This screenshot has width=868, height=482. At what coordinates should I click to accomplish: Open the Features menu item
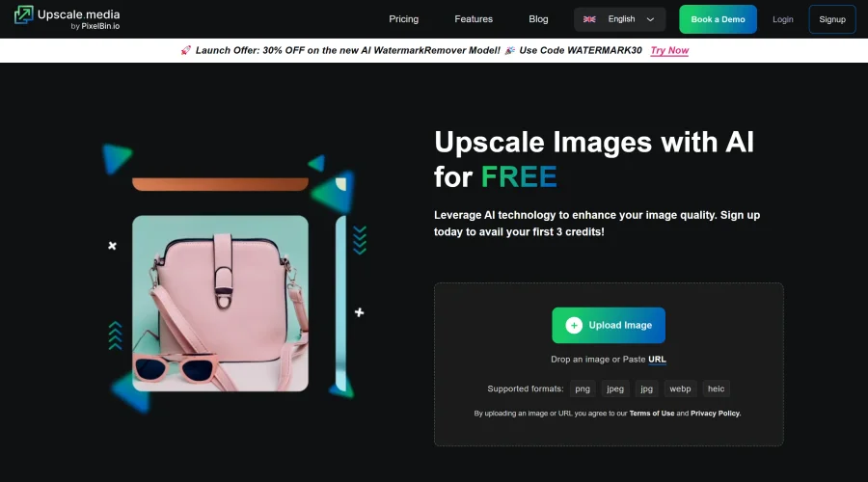click(x=474, y=19)
